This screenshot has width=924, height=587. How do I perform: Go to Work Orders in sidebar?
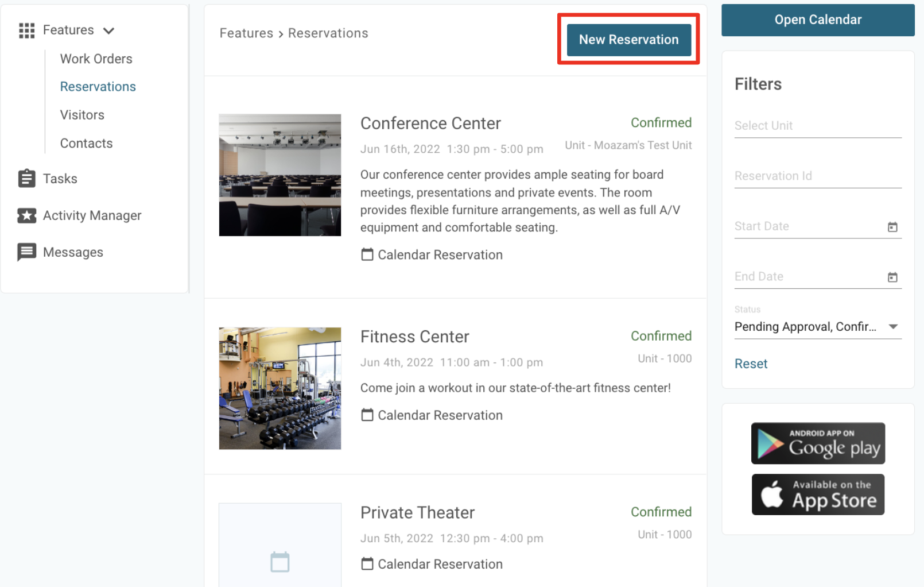(x=96, y=59)
